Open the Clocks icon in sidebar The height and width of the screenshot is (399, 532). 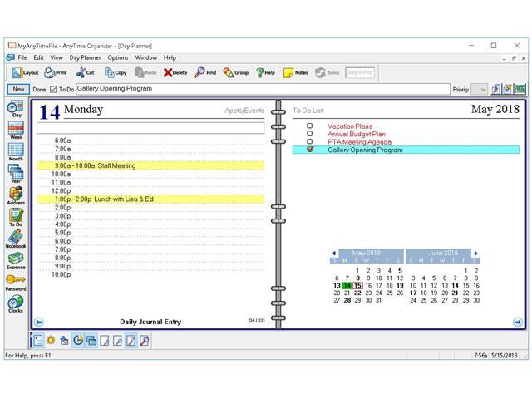point(15,303)
